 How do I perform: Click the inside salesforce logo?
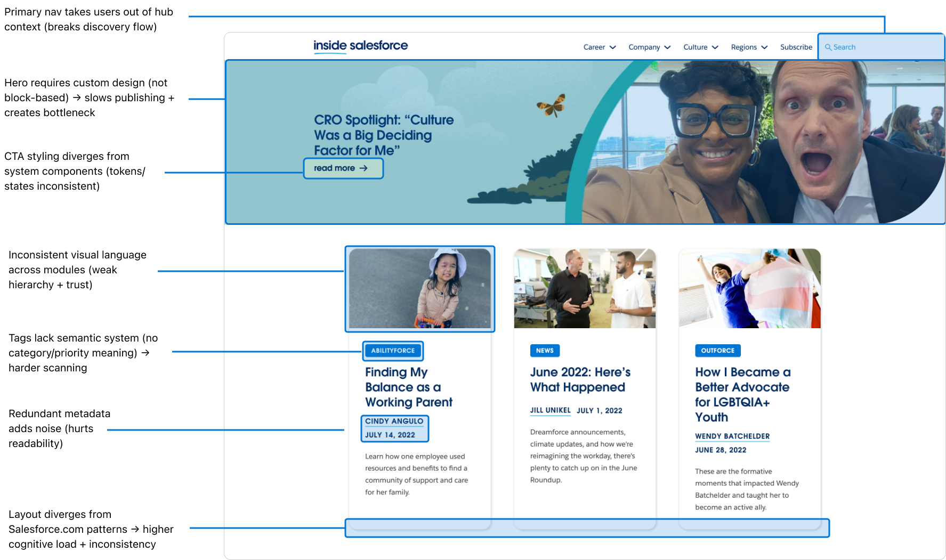(x=360, y=46)
